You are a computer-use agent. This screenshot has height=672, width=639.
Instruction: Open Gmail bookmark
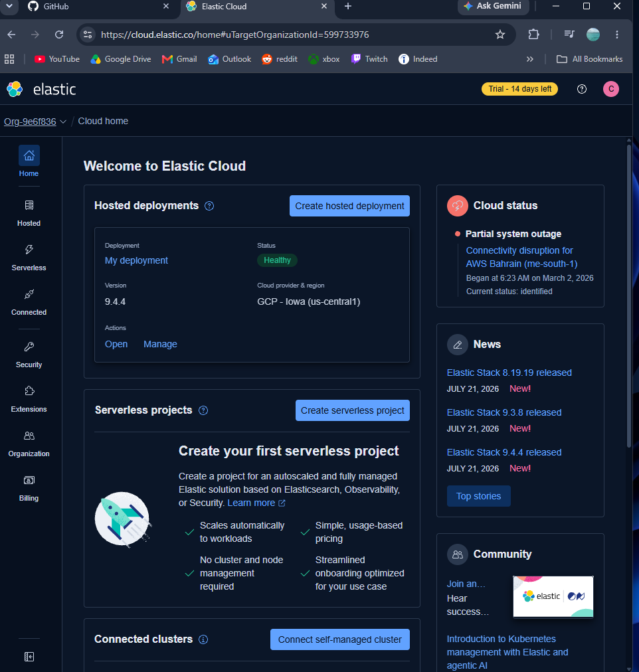pyautogui.click(x=179, y=59)
